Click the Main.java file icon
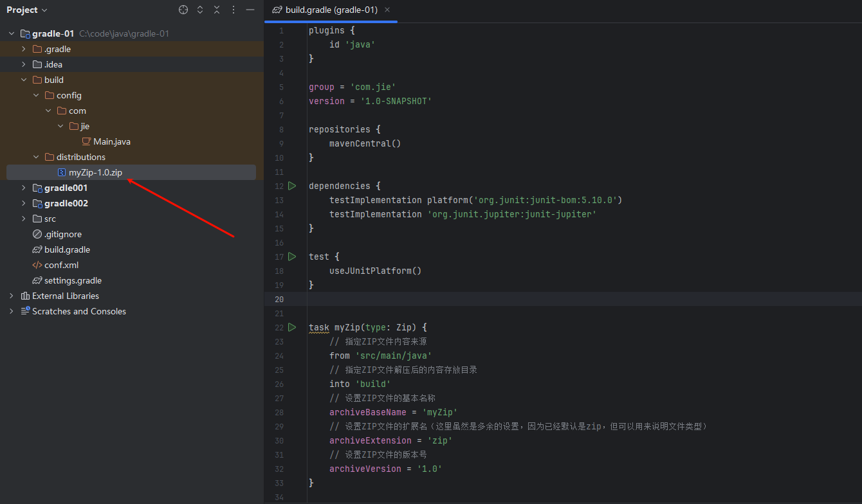The height and width of the screenshot is (504, 862). (86, 141)
